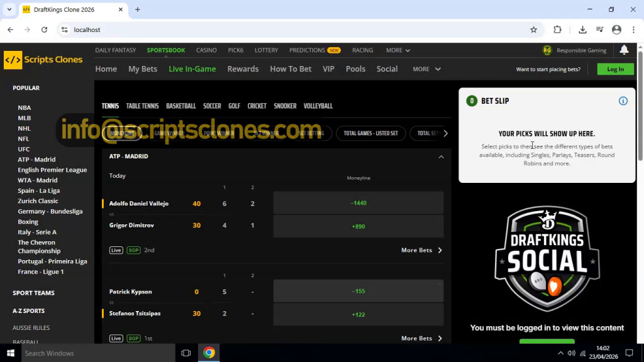
Task: Expand the sportsbook MORE dropdown
Action: click(x=427, y=69)
